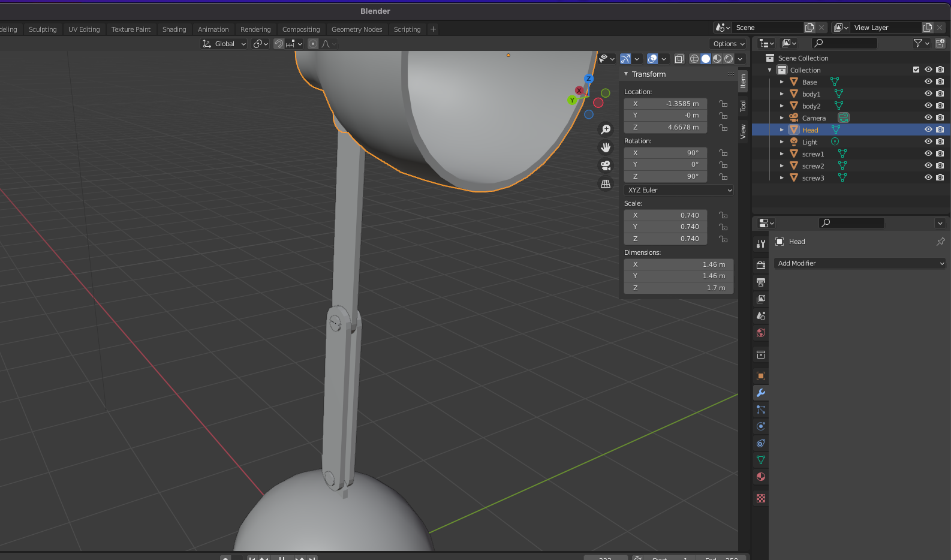The image size is (951, 560).
Task: Click the zoom magnifier icon in viewport
Action: click(x=606, y=130)
